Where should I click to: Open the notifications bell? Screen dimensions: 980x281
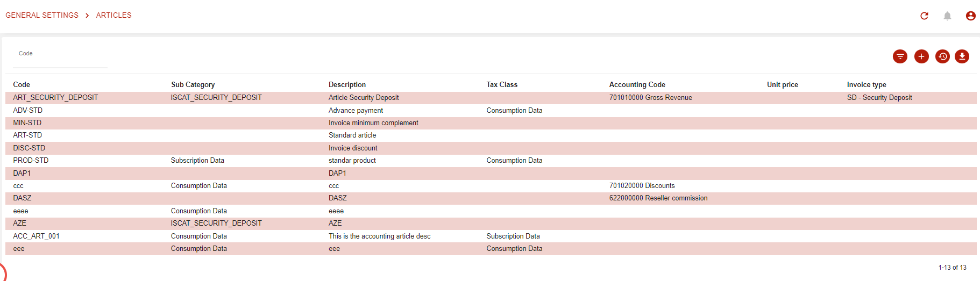[947, 16]
